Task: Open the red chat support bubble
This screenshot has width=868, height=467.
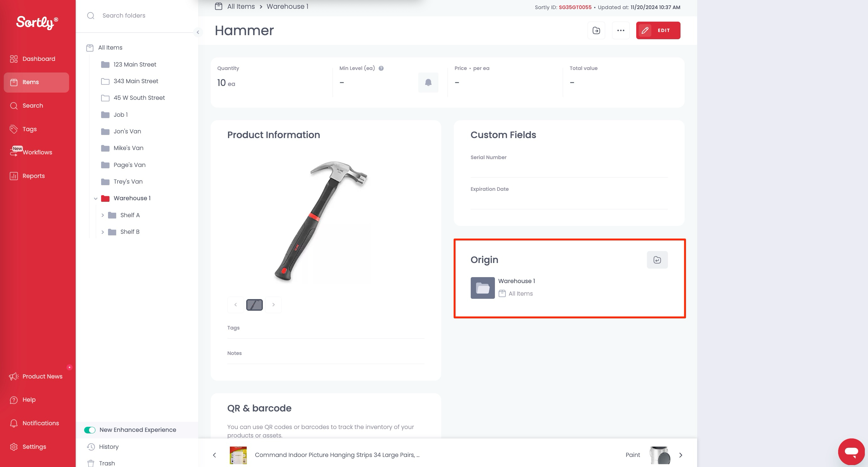Action: tap(851, 452)
